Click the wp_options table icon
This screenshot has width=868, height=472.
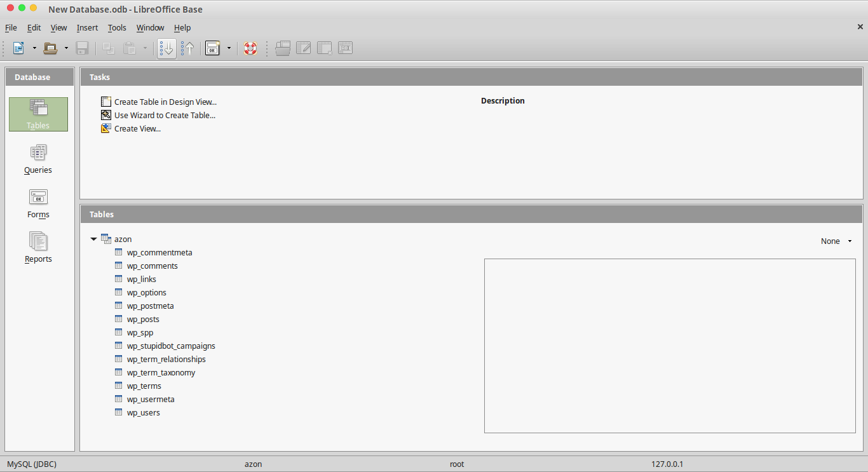(118, 292)
